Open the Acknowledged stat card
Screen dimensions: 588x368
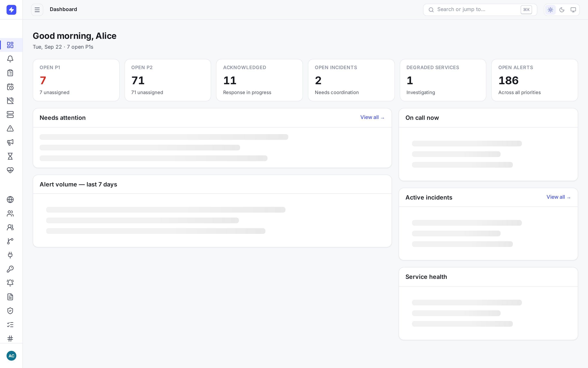[x=259, y=80]
